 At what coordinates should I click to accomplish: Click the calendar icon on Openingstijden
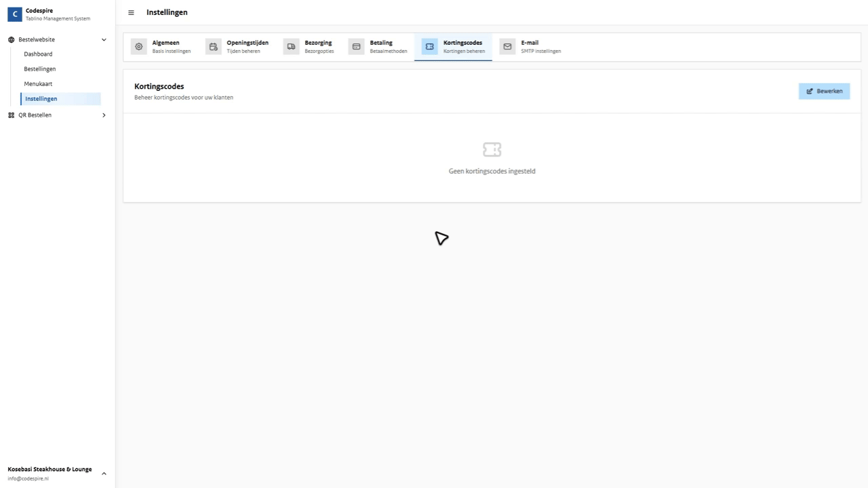click(213, 46)
